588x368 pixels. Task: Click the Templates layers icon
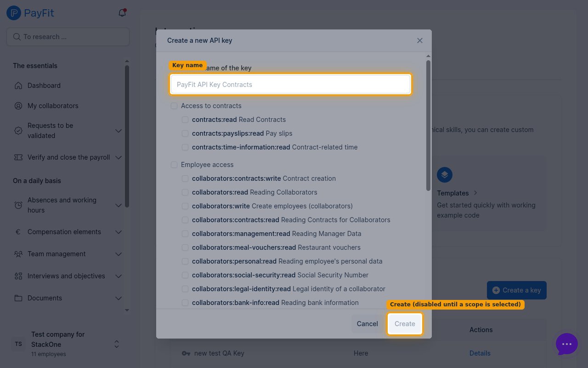pyautogui.click(x=445, y=175)
